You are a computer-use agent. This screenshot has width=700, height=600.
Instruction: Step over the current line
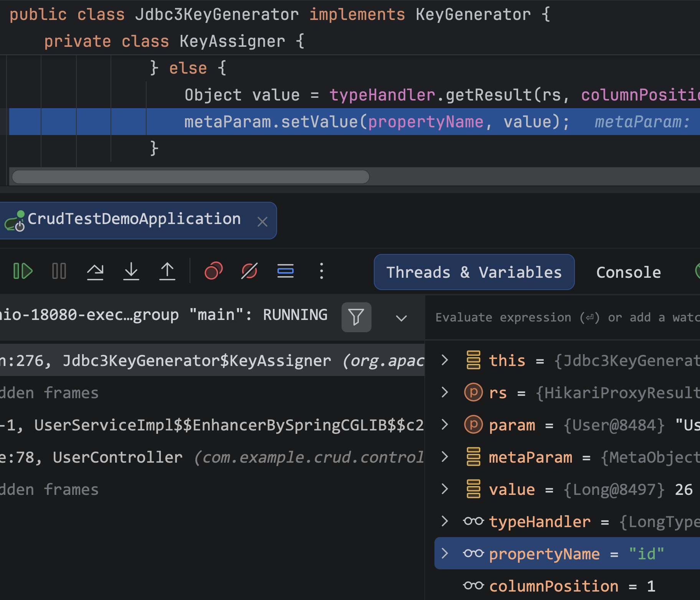pos(95,271)
